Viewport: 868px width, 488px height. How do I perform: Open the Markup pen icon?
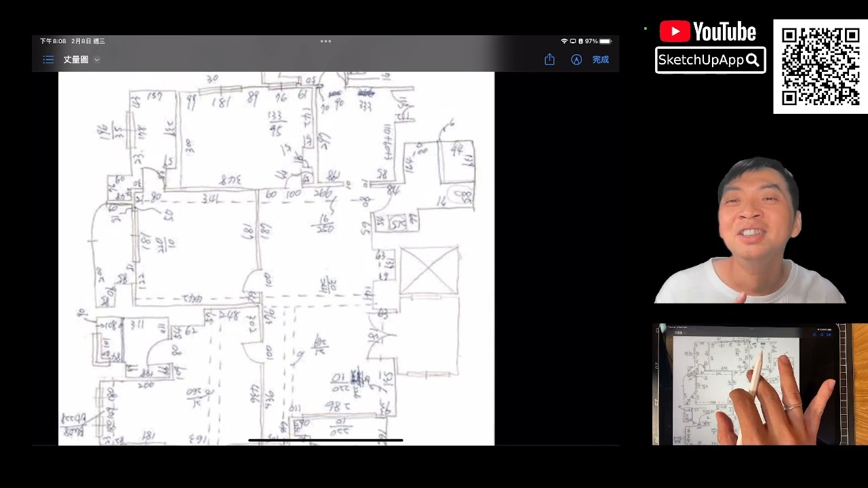point(576,60)
